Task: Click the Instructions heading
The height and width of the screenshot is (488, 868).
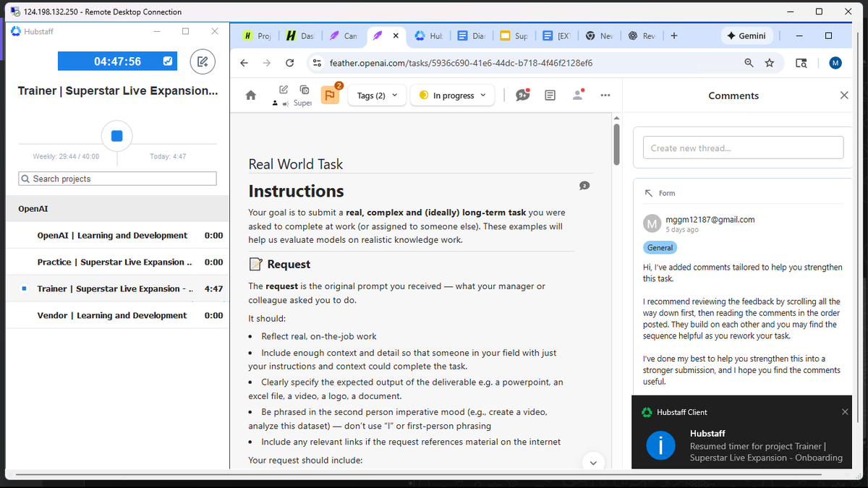Action: tap(296, 192)
